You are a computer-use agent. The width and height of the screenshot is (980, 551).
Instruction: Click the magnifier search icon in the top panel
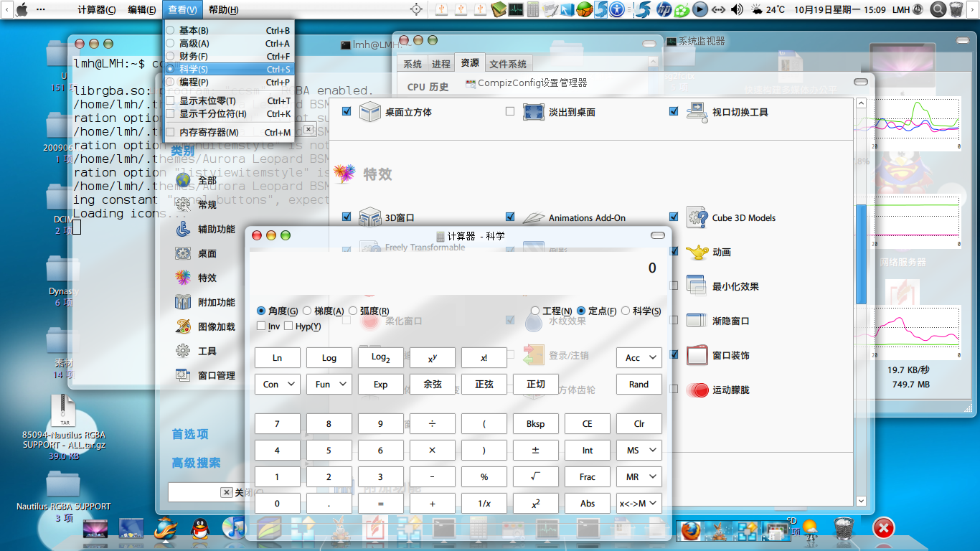pos(938,9)
